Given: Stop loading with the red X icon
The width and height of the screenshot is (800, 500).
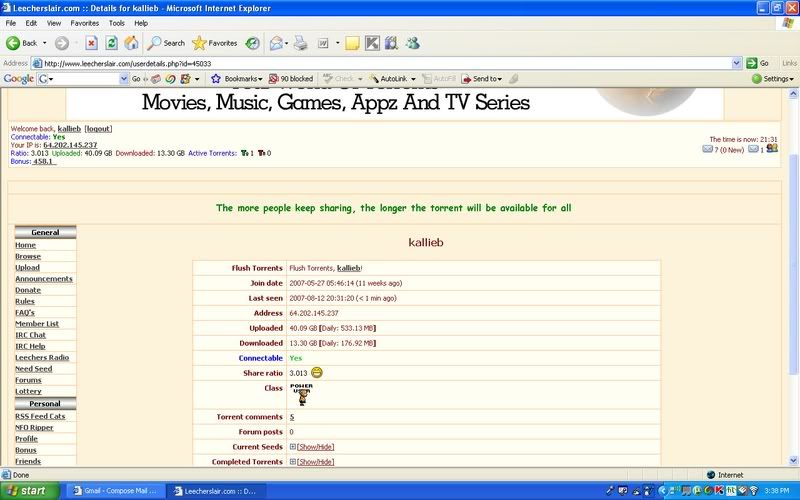Looking at the screenshot, I should (x=91, y=43).
